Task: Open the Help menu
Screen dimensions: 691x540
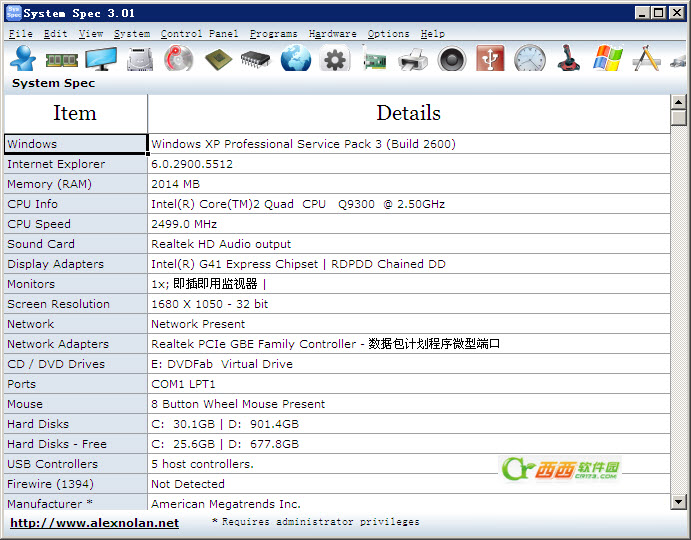Action: [432, 34]
